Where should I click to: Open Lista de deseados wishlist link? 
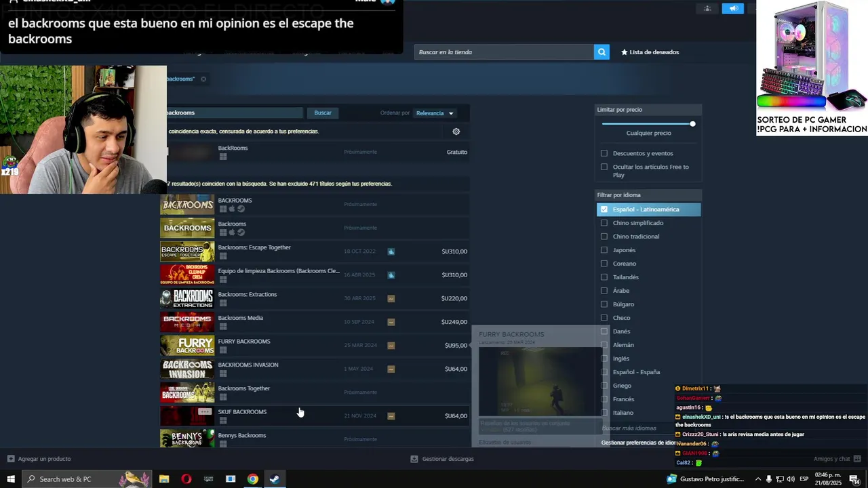(650, 52)
